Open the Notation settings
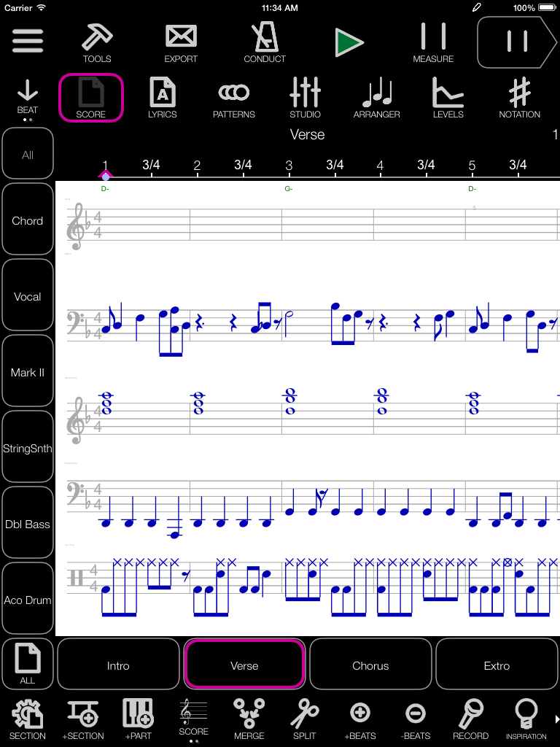560x747 pixels. click(x=519, y=98)
